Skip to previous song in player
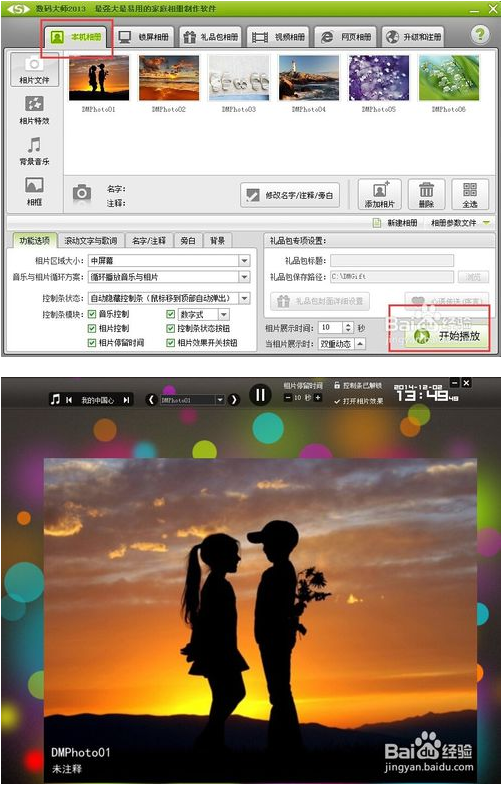The image size is (503, 785). coord(69,400)
